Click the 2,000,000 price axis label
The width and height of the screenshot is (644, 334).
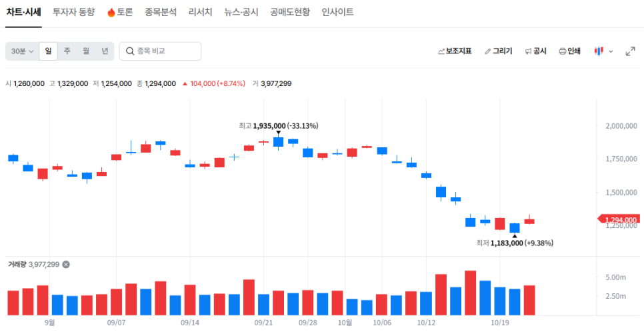(621, 126)
